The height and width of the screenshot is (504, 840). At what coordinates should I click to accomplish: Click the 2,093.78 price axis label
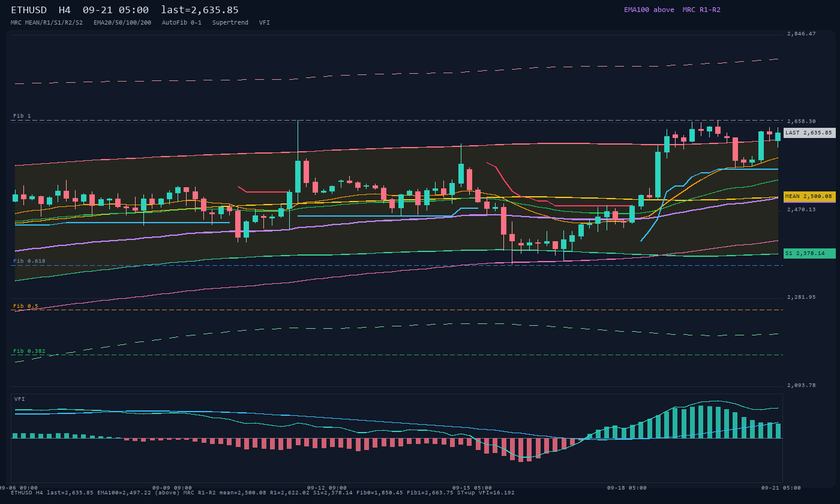pos(802,385)
